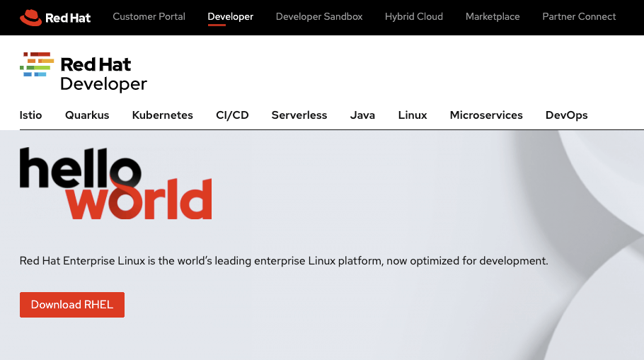
Task: Click the hello world banner graphic
Action: (x=115, y=184)
